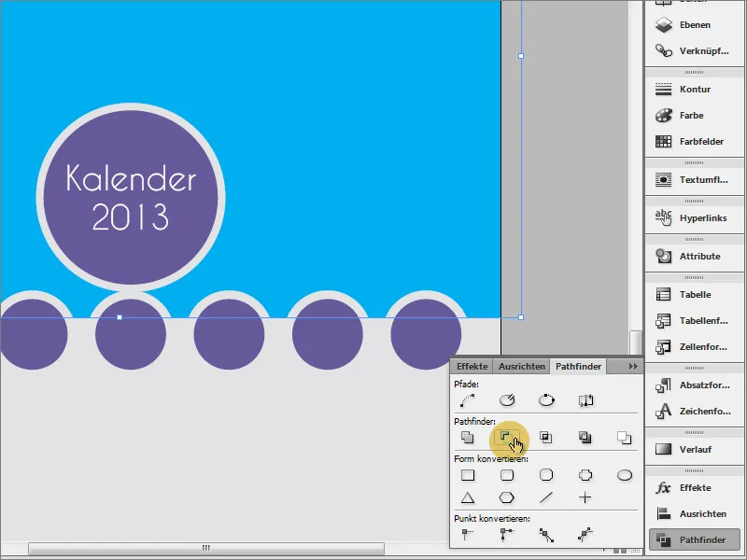Open Effekte panel from the dock

tap(694, 487)
